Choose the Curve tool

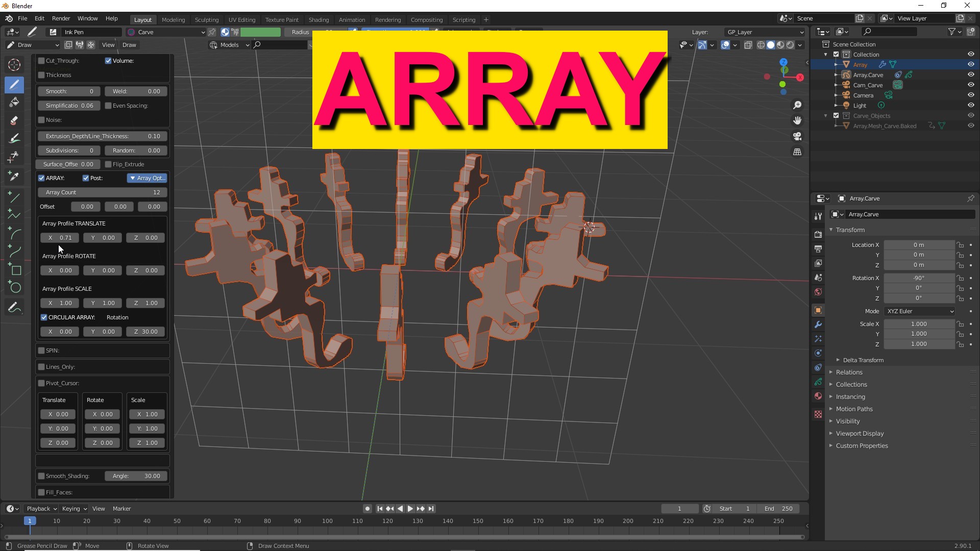click(x=14, y=251)
